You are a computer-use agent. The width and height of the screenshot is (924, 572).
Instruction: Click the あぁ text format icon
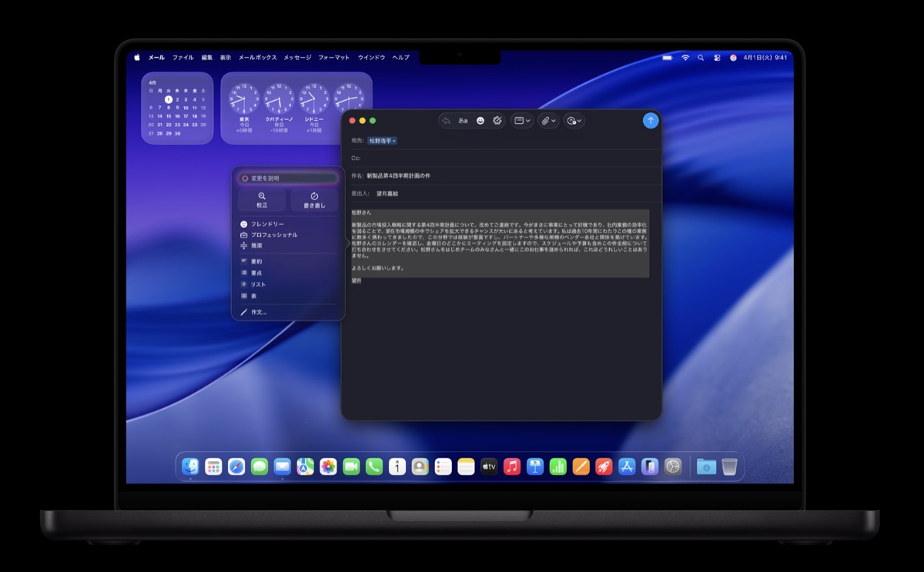[463, 121]
